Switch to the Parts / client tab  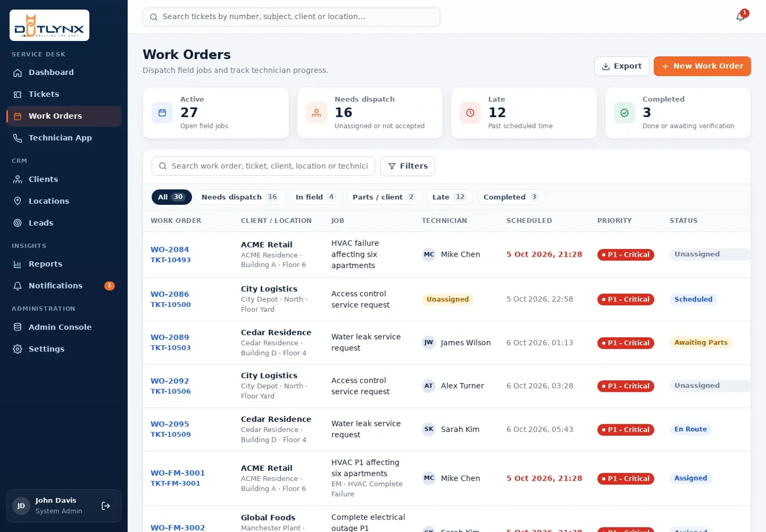click(x=384, y=197)
